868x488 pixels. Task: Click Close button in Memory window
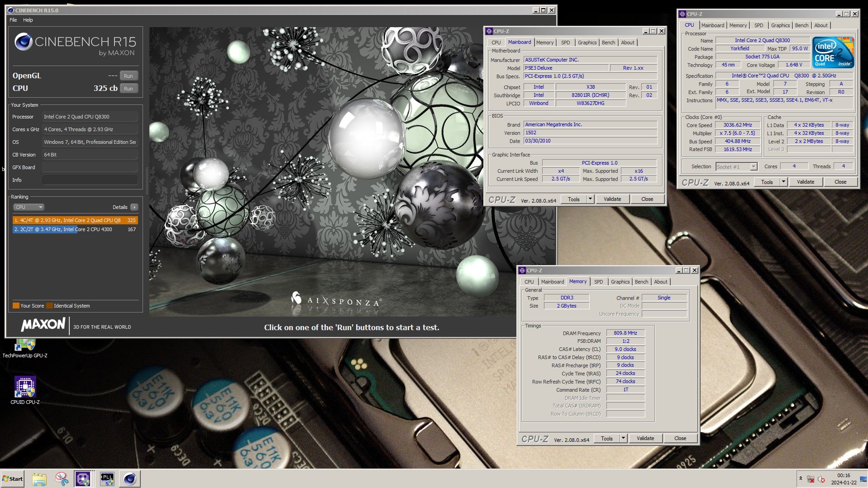pos(680,438)
